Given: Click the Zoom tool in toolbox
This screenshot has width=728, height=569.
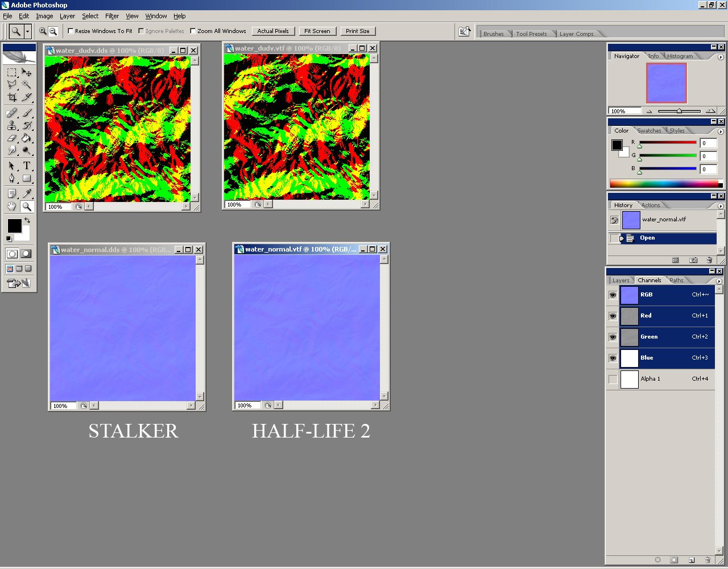Looking at the screenshot, I should (x=26, y=207).
